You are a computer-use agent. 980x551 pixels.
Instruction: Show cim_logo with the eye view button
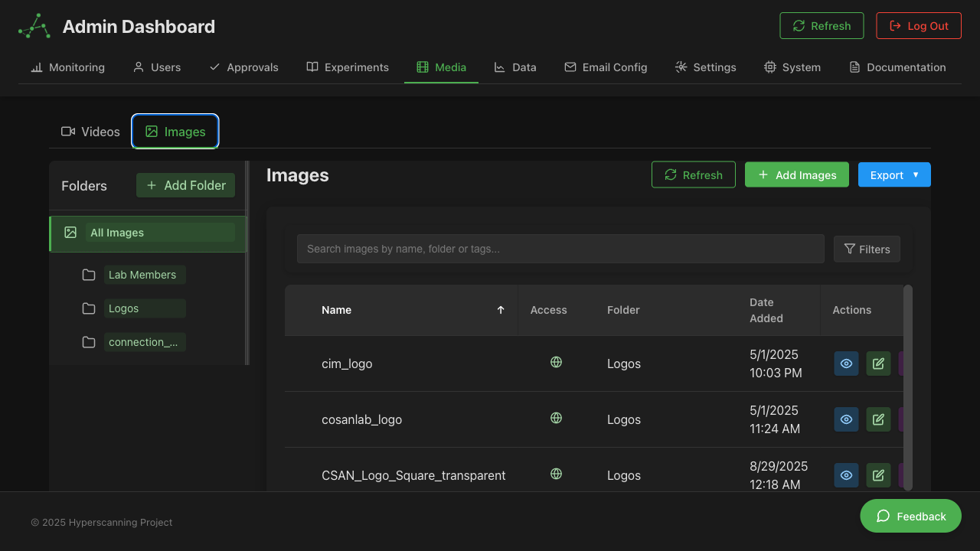coord(846,364)
